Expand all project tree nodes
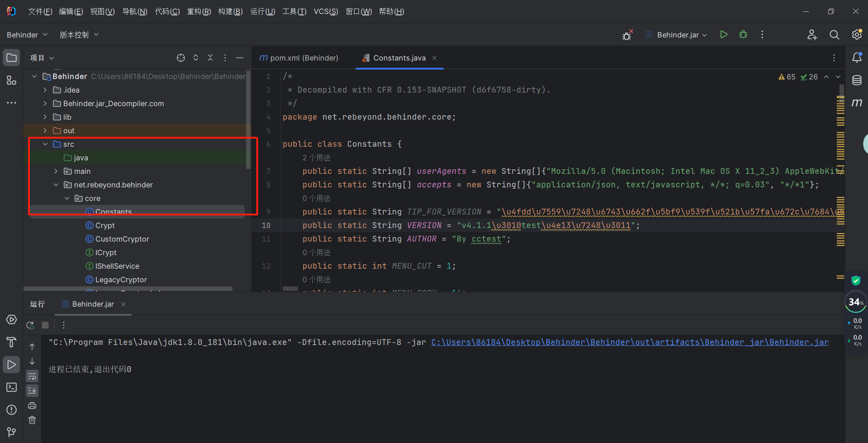 click(196, 58)
